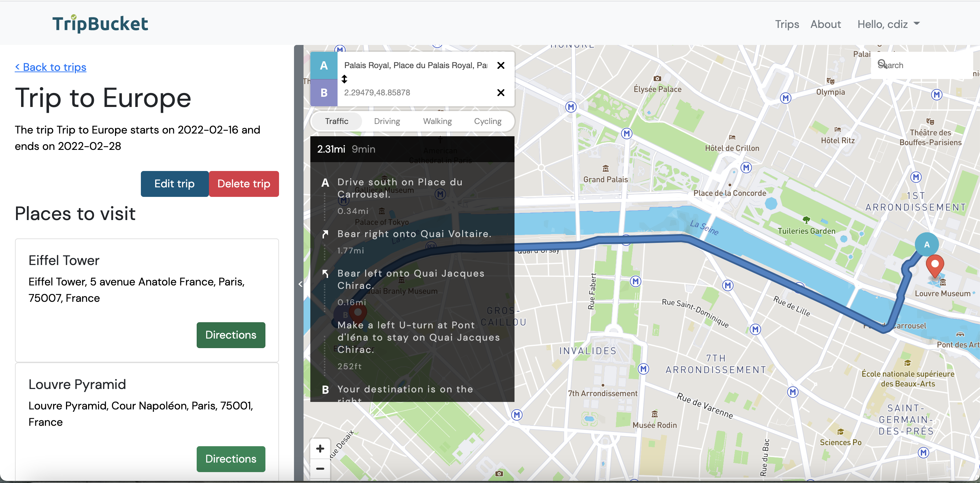Image resolution: width=980 pixels, height=483 pixels.
Task: Click the A label in origin box
Action: 324,65
